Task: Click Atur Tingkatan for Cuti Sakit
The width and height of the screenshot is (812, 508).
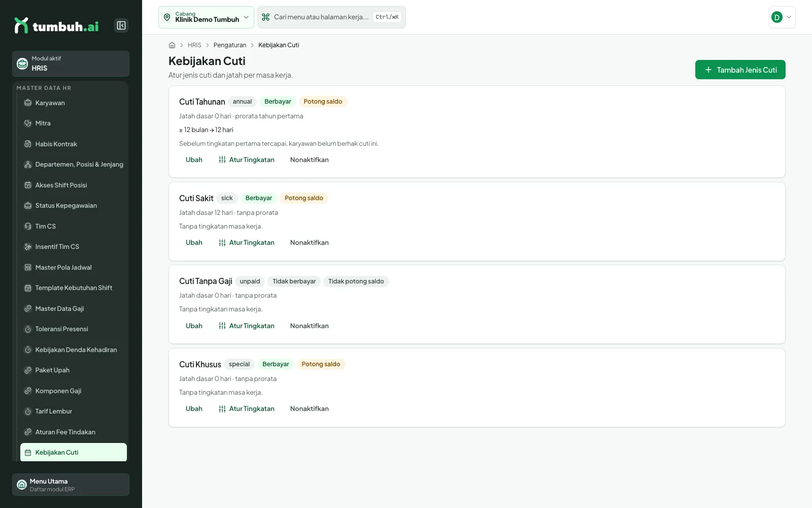Action: (x=247, y=243)
